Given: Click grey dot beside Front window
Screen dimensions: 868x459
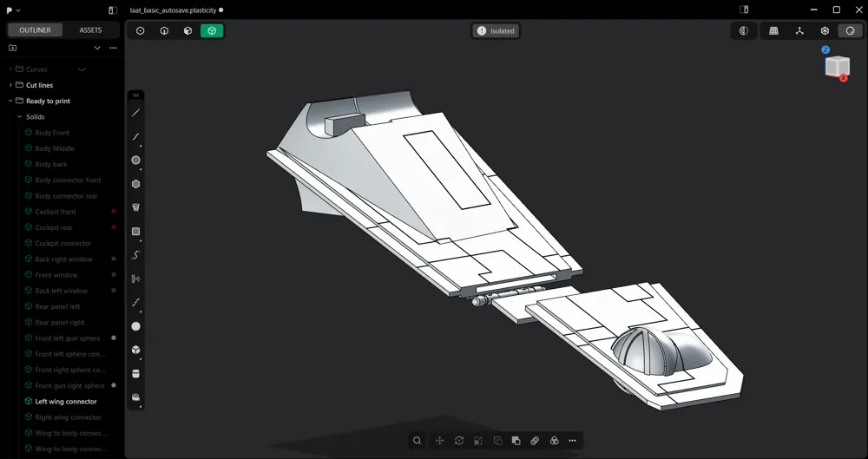Looking at the screenshot, I should (114, 275).
